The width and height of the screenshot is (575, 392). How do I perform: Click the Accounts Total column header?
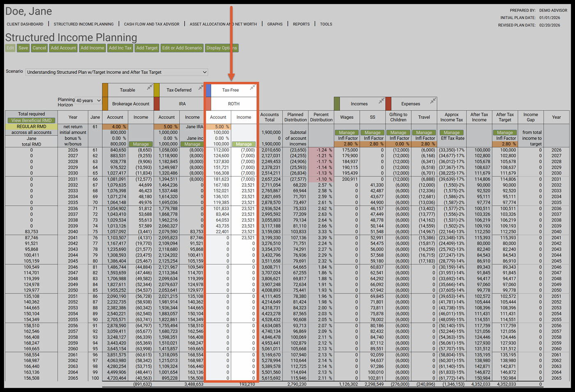click(269, 117)
